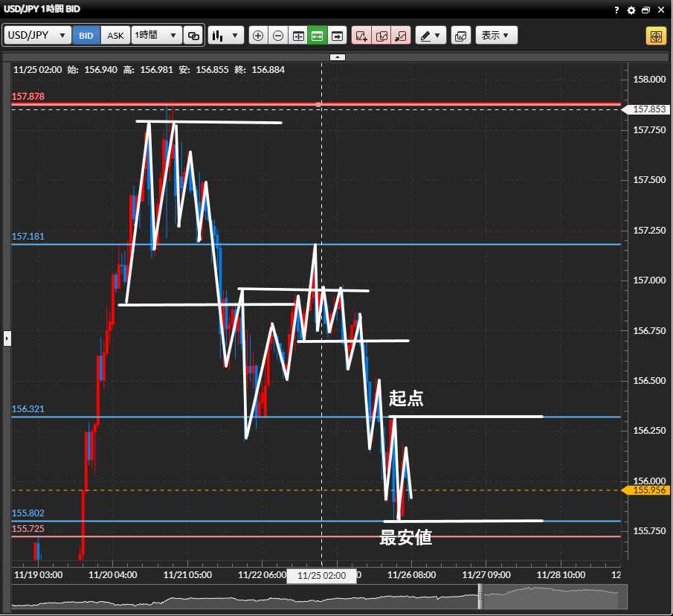673x616 pixels.
Task: Click the zoom in plus icon
Action: tap(258, 36)
